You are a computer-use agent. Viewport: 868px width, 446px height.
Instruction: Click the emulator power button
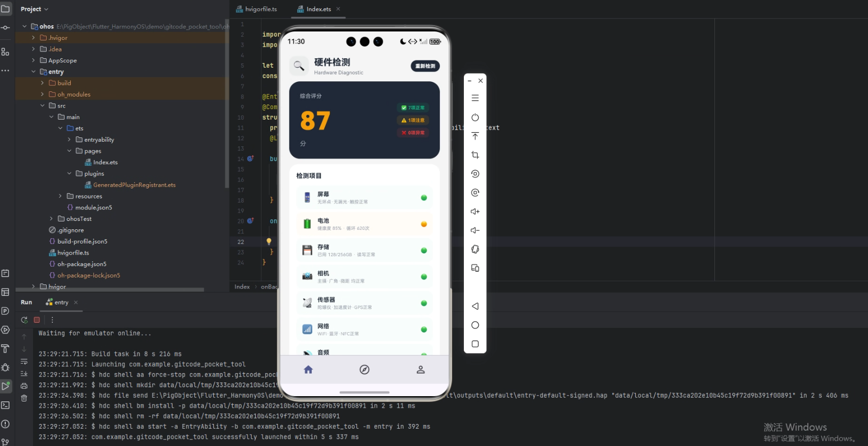475,117
